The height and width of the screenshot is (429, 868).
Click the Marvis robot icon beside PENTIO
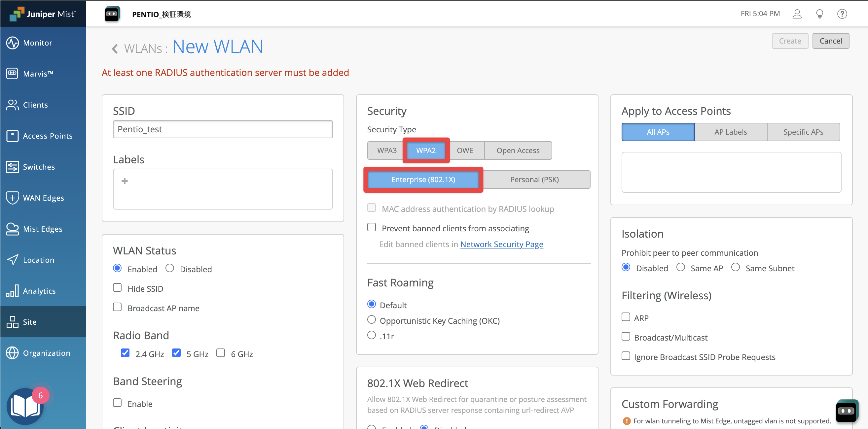(x=112, y=14)
